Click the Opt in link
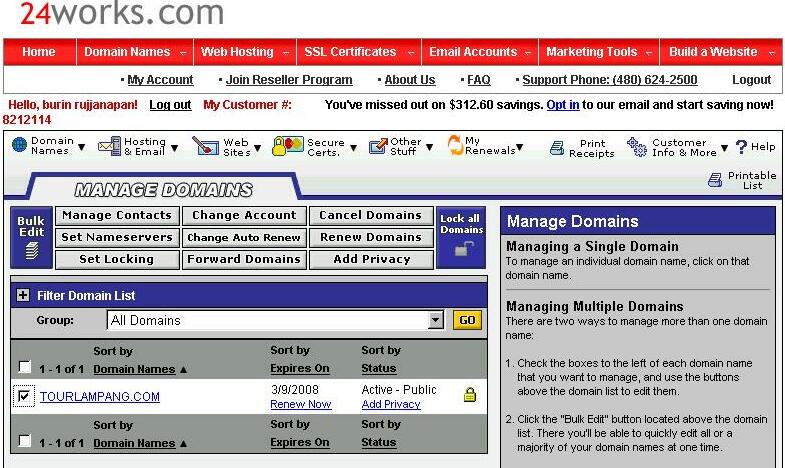This screenshot has width=785, height=468. pyautogui.click(x=563, y=105)
